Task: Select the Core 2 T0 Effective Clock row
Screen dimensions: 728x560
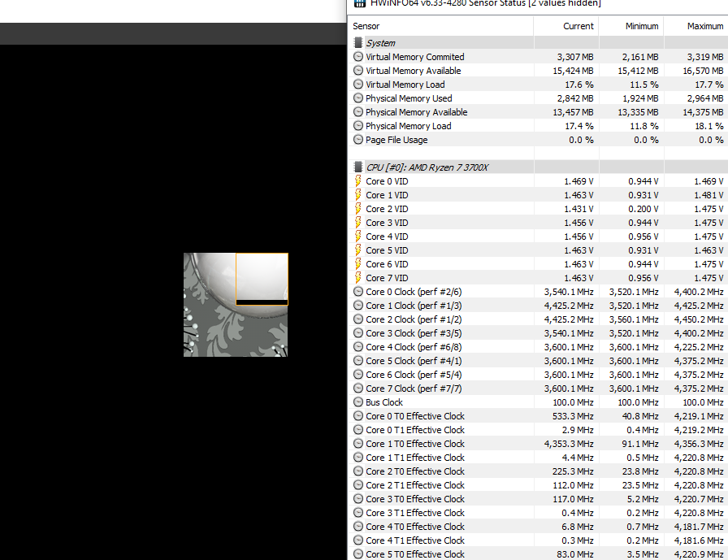Action: (x=537, y=471)
